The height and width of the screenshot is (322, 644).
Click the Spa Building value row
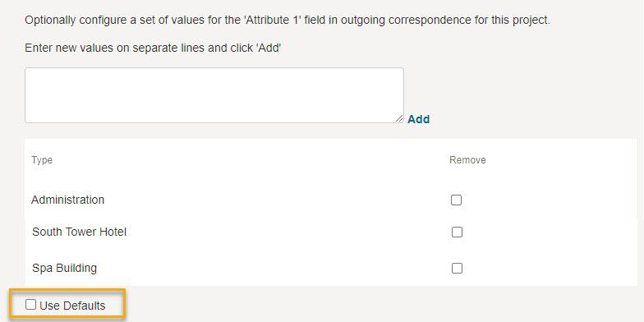pos(330,268)
